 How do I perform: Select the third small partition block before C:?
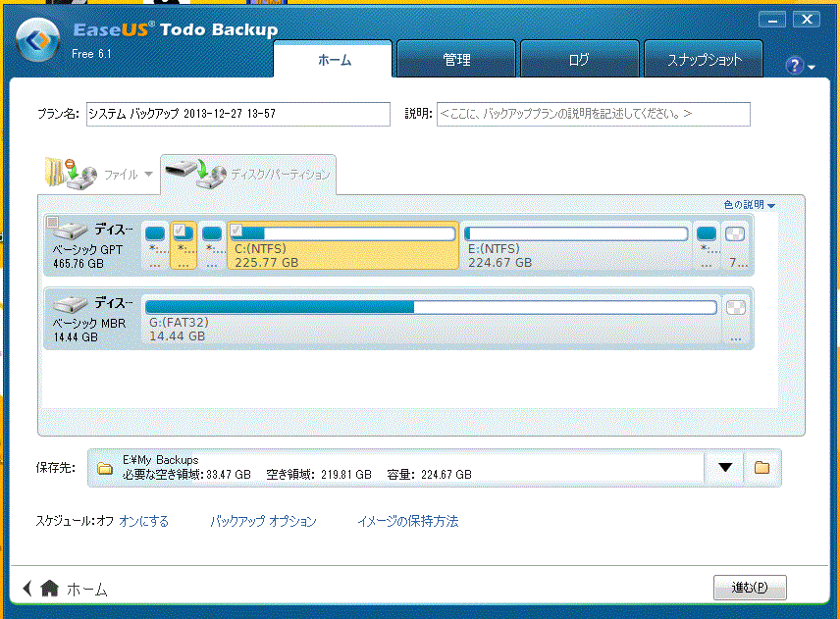212,246
